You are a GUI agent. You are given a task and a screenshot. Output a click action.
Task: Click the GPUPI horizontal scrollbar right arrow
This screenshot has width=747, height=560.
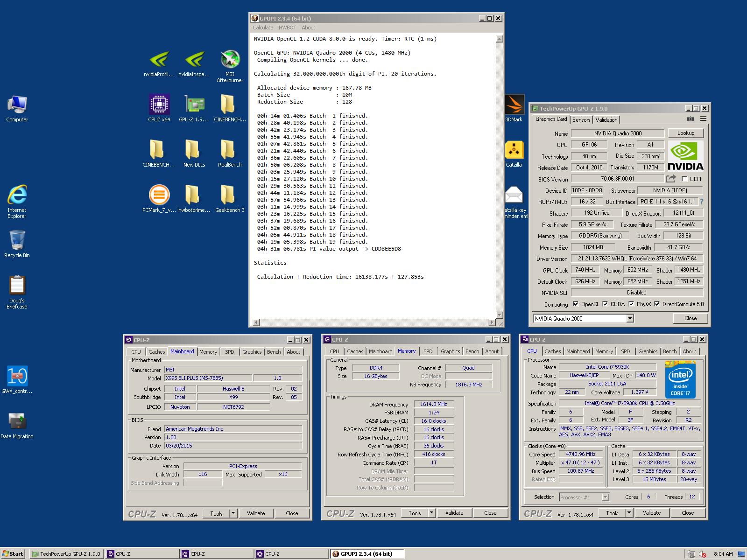tap(492, 322)
